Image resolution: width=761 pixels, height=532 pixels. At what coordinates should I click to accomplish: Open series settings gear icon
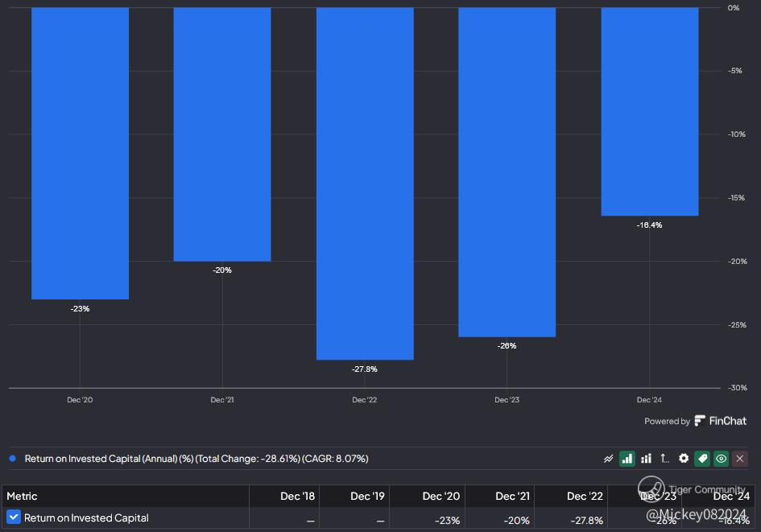point(684,459)
